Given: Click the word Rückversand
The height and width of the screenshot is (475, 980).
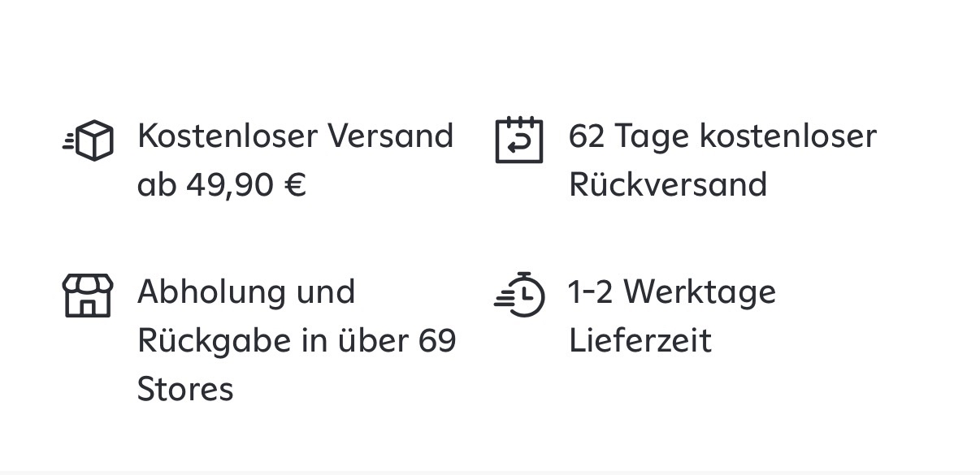Looking at the screenshot, I should [x=667, y=185].
